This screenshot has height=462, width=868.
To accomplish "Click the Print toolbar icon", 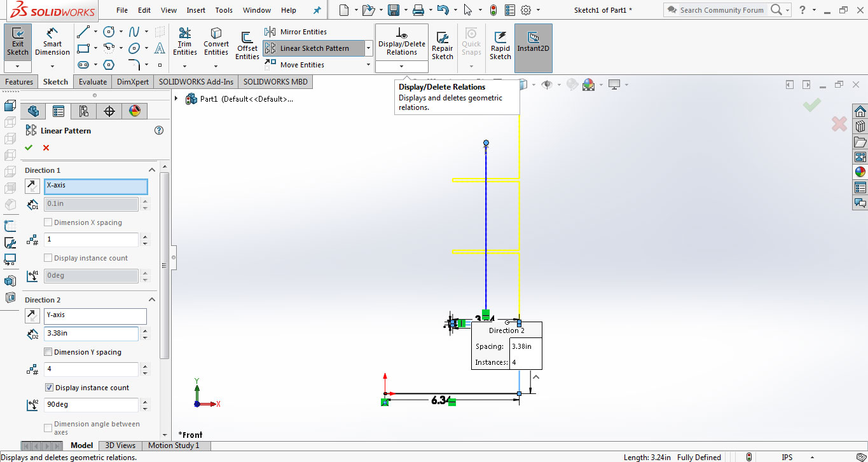I will click(x=418, y=10).
